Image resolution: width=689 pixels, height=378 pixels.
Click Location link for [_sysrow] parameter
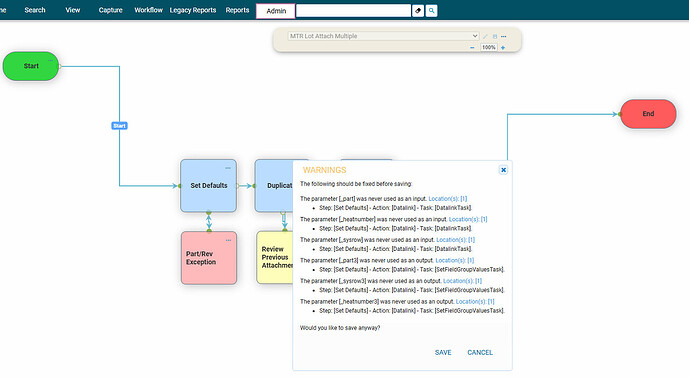pos(456,240)
